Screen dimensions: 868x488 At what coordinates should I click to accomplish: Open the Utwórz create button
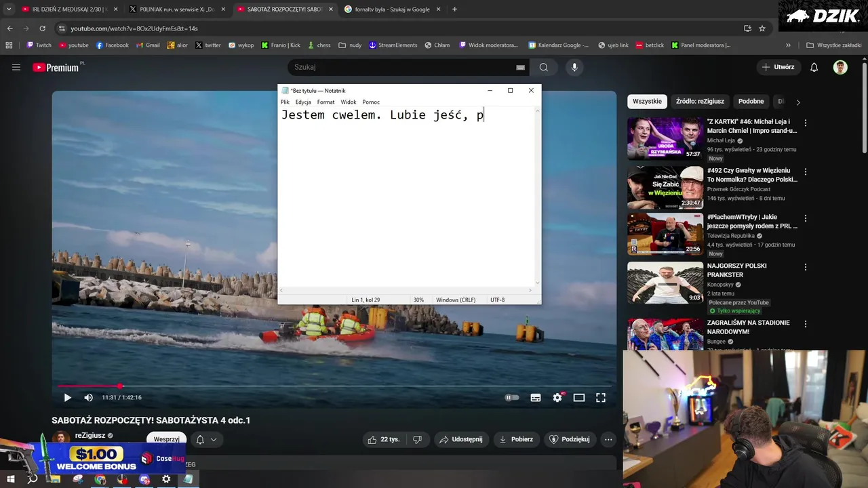[778, 67]
